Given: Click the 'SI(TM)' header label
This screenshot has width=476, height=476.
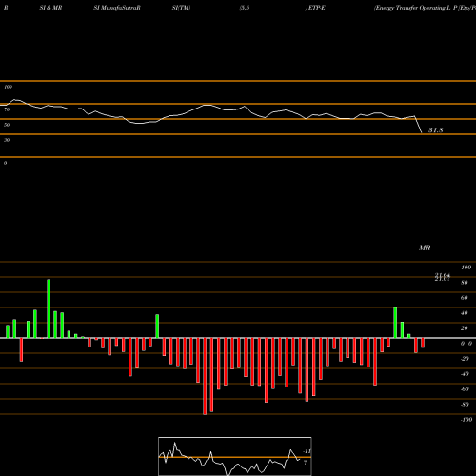Looking at the screenshot, I should click(181, 8).
